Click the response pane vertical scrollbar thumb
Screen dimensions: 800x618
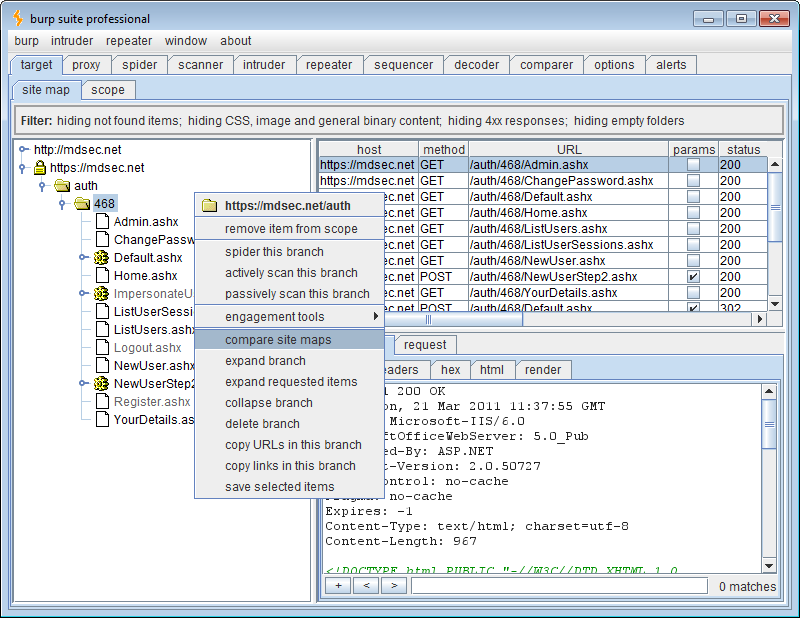point(769,424)
